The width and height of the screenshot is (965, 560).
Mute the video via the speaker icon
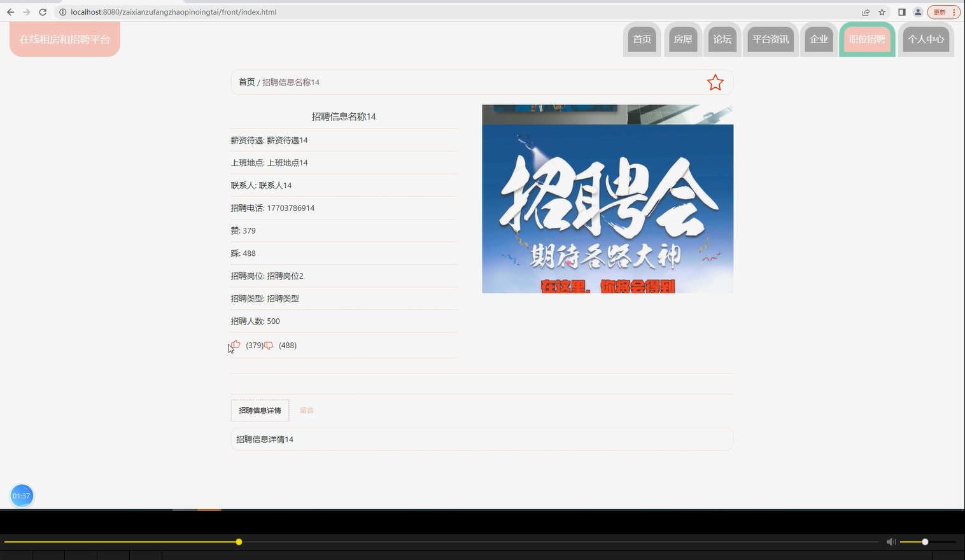[891, 542]
